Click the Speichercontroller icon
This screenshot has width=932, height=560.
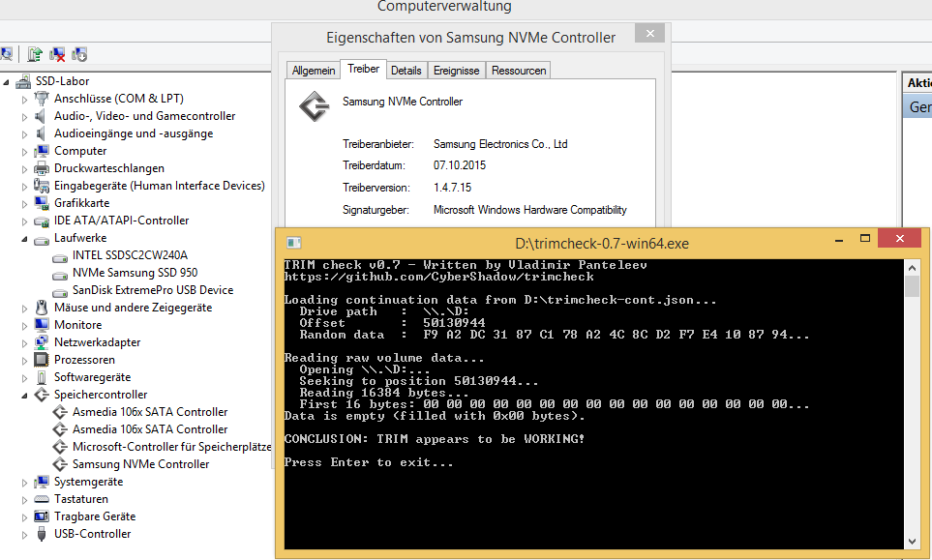[42, 395]
